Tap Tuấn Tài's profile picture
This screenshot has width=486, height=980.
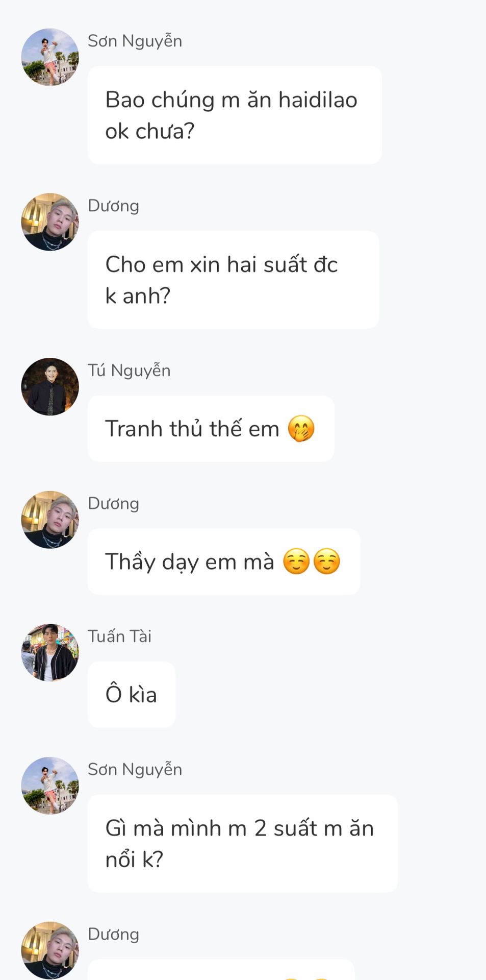(50, 652)
